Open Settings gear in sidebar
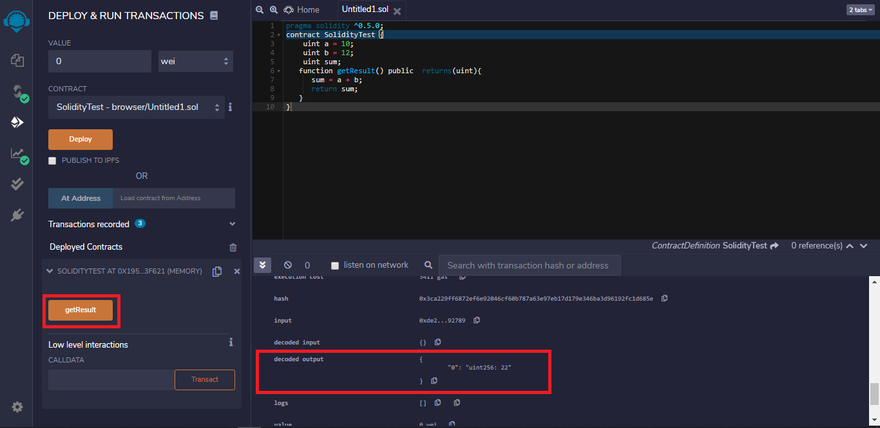880x428 pixels. tap(17, 407)
